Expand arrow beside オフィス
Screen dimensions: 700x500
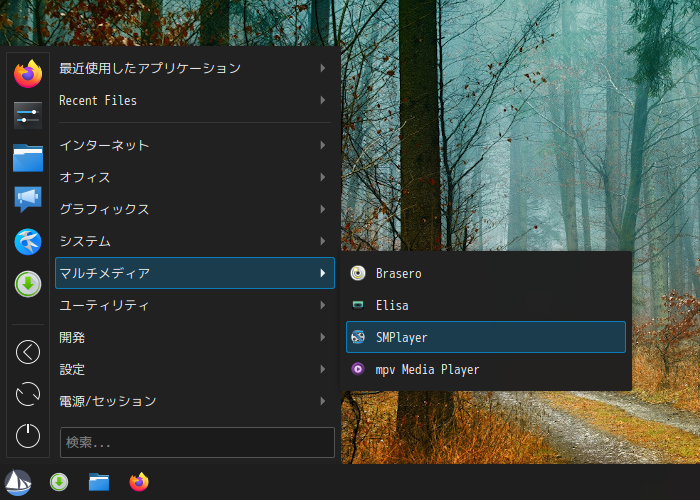(322, 177)
